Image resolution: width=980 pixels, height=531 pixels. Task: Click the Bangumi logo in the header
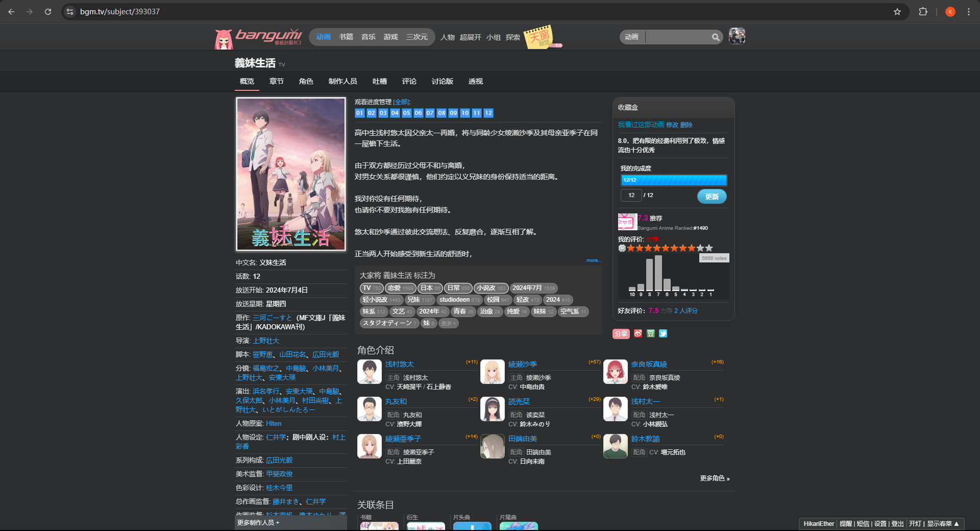(268, 37)
